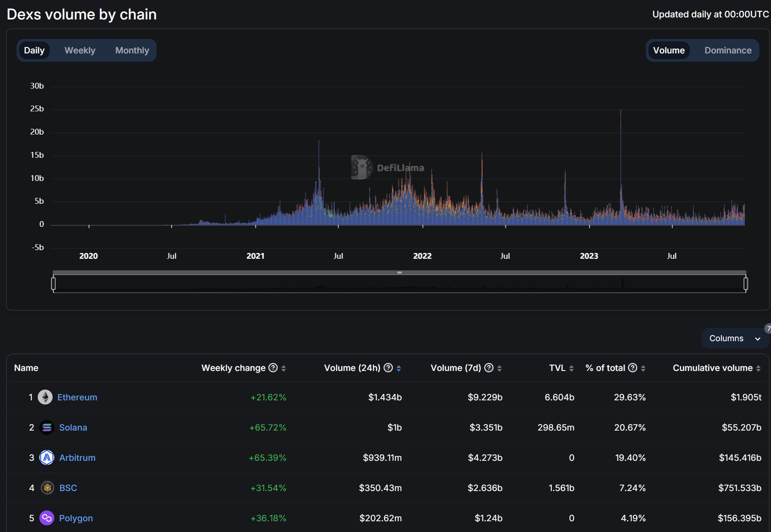771x532 pixels.
Task: Click the Weekly change help question-mark icon
Action: [x=273, y=368]
